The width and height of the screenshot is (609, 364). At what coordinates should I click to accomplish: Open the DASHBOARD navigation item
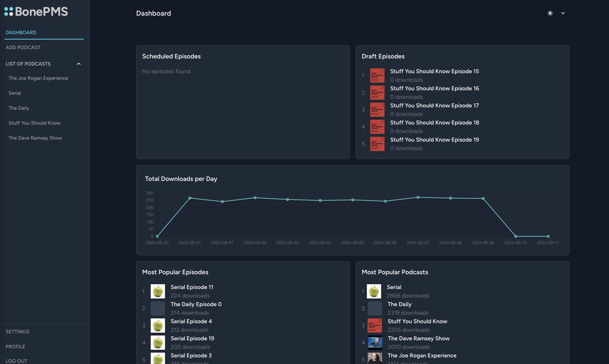click(21, 32)
